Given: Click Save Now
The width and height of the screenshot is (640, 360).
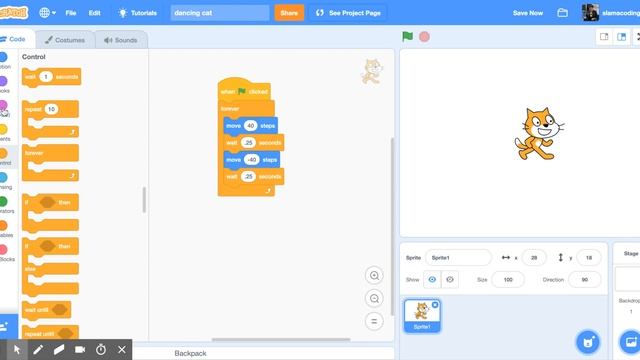Looking at the screenshot, I should click(528, 13).
